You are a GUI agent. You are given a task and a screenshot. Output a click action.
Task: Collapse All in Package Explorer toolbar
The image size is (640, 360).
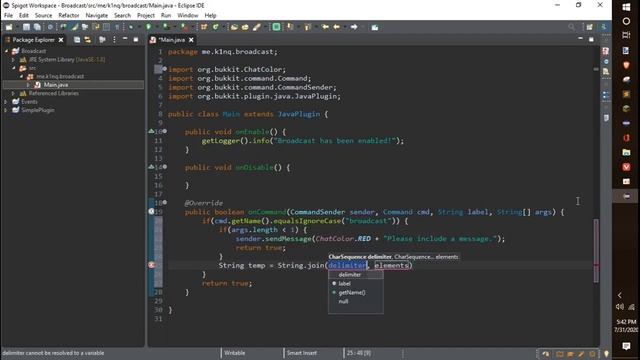pyautogui.click(x=77, y=40)
